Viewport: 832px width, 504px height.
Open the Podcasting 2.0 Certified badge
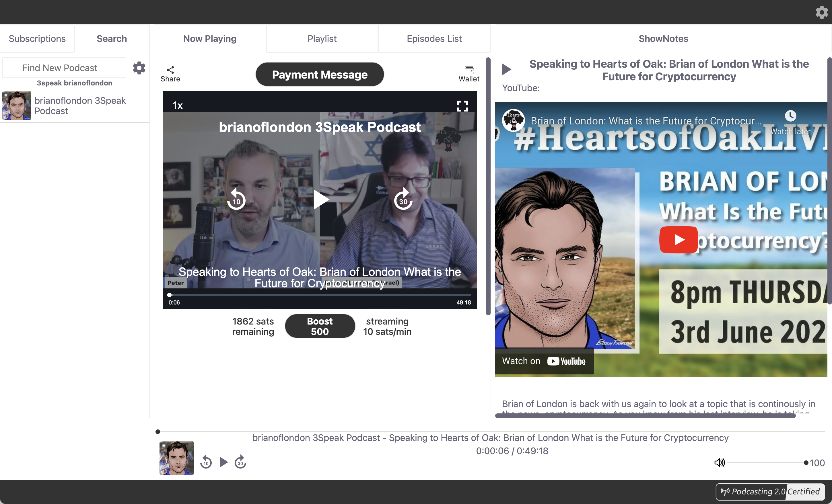click(x=770, y=491)
